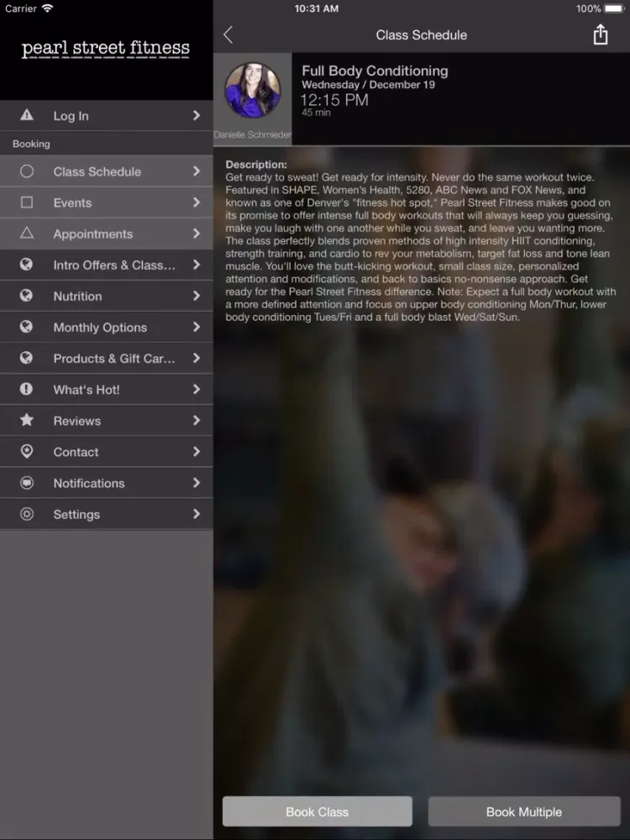Tap the Class Schedule header title

coord(421,34)
